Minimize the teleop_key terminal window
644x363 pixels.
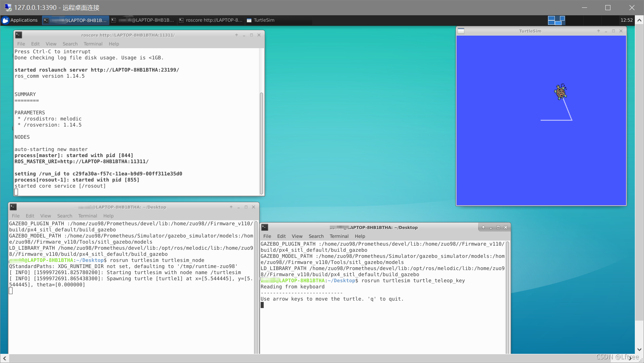[x=491, y=227]
